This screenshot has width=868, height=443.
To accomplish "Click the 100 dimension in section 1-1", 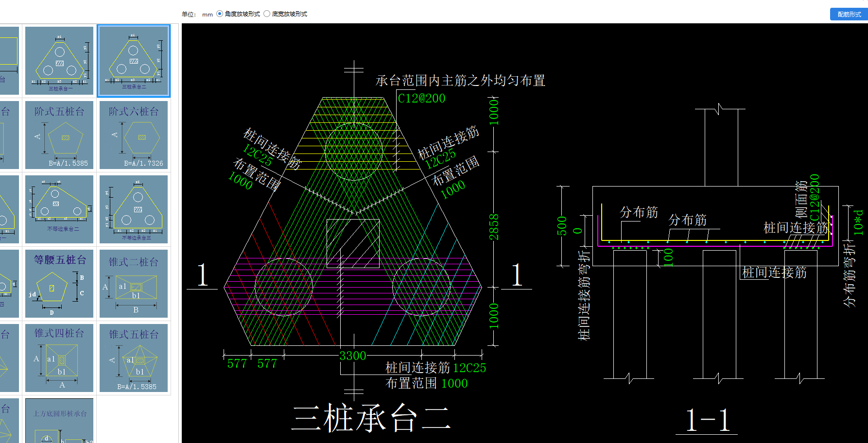I will tap(668, 257).
